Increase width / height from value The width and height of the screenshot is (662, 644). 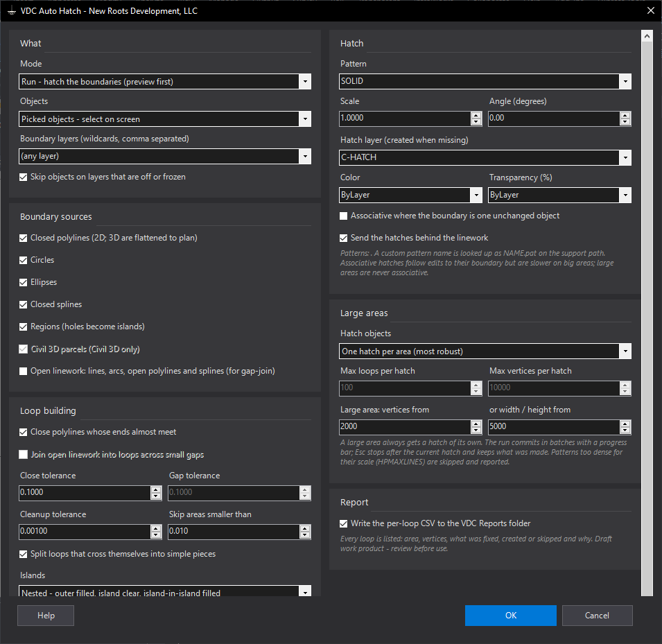625,423
